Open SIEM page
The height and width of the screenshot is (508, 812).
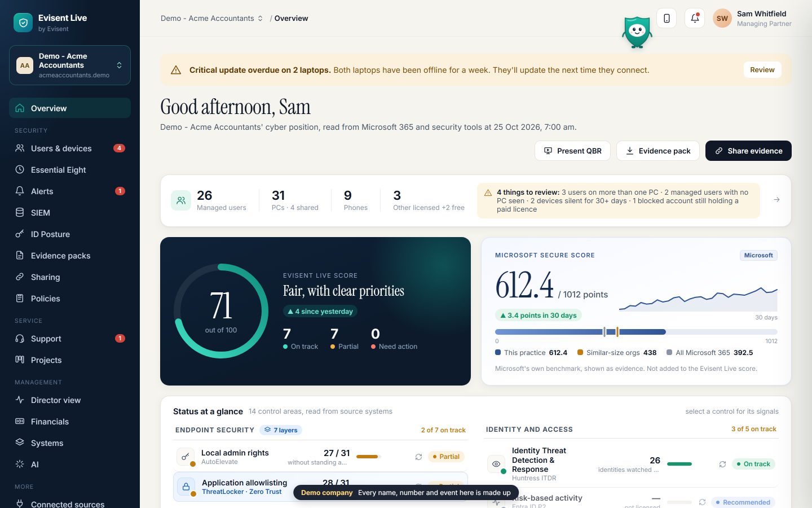[x=70, y=213]
